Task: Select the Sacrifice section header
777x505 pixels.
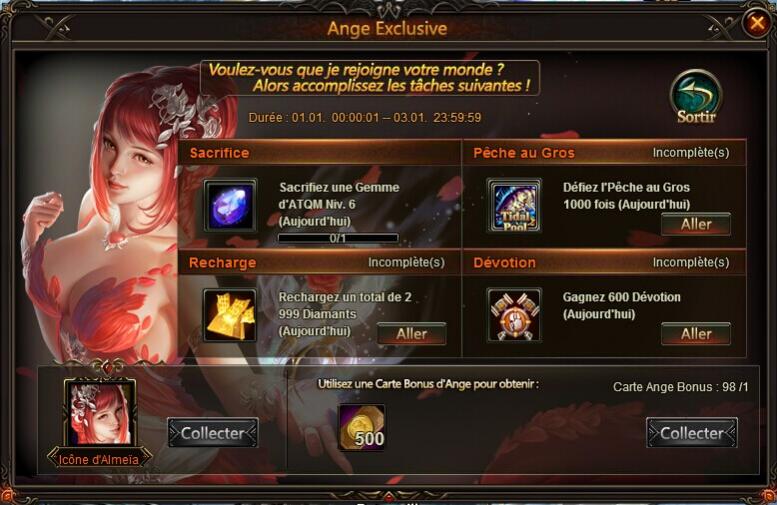Action: (320, 153)
